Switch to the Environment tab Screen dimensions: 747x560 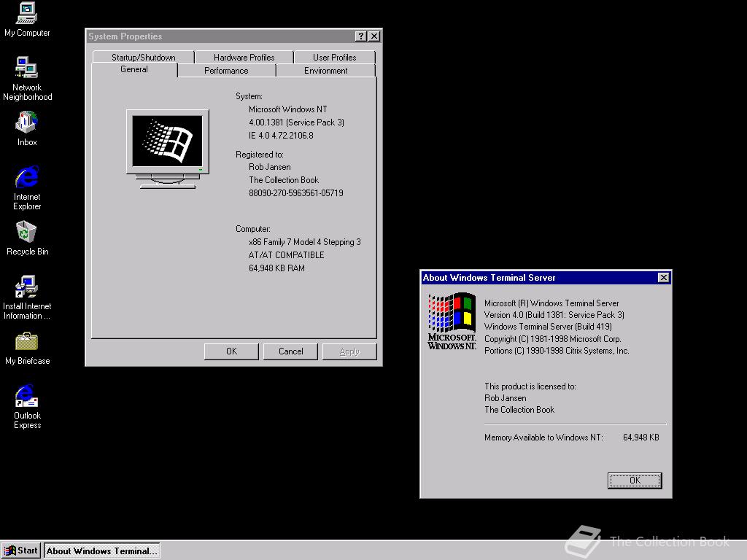tap(326, 71)
